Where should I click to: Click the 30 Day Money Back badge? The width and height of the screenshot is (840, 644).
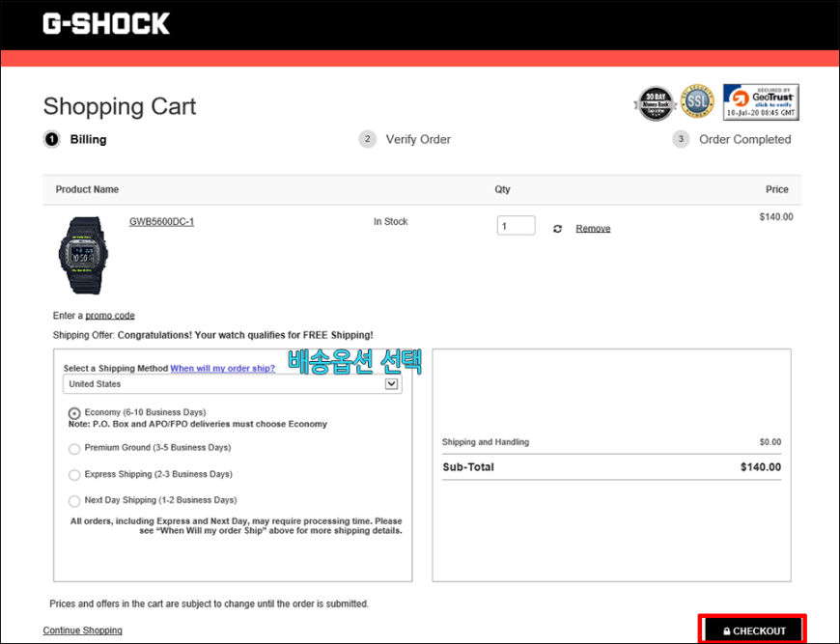pos(656,103)
